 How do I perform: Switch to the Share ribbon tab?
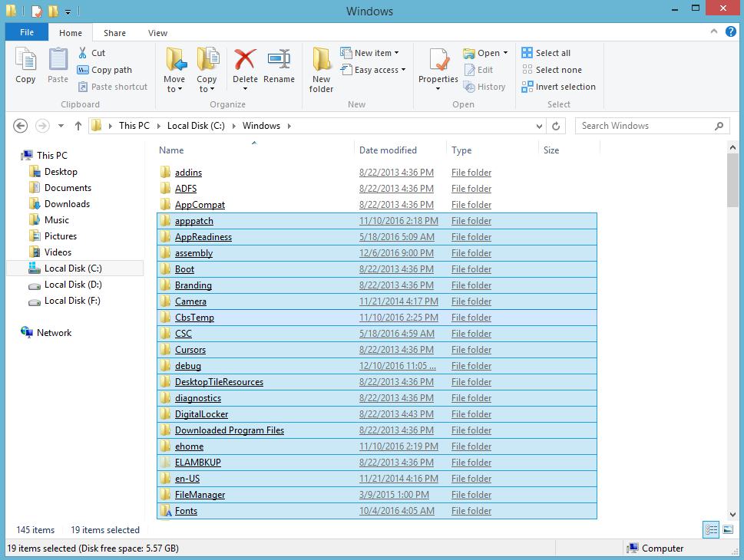[114, 33]
